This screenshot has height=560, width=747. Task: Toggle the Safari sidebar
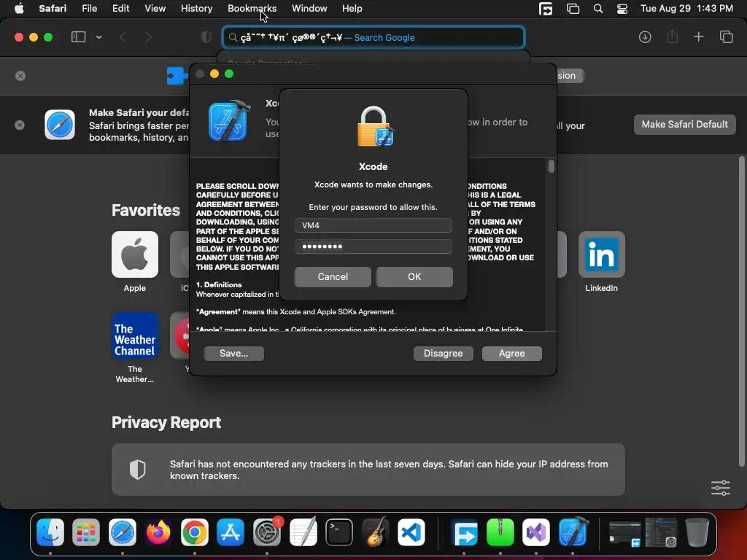[x=78, y=37]
